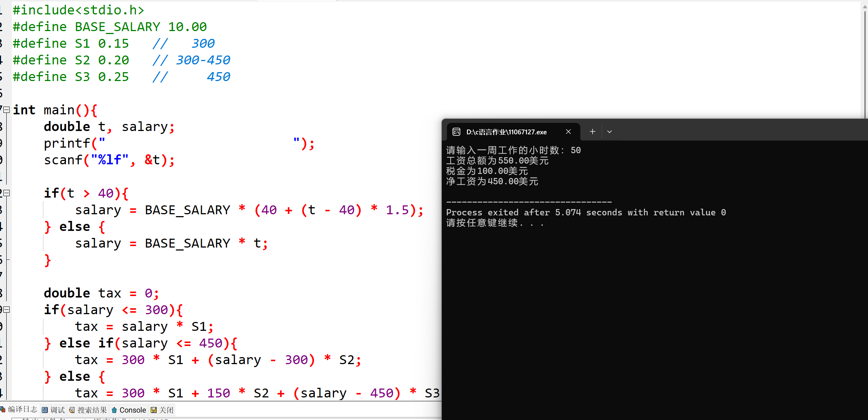Collapse the if(salary <= 300) block fold
Image resolution: width=868 pixels, height=420 pixels.
click(6, 310)
